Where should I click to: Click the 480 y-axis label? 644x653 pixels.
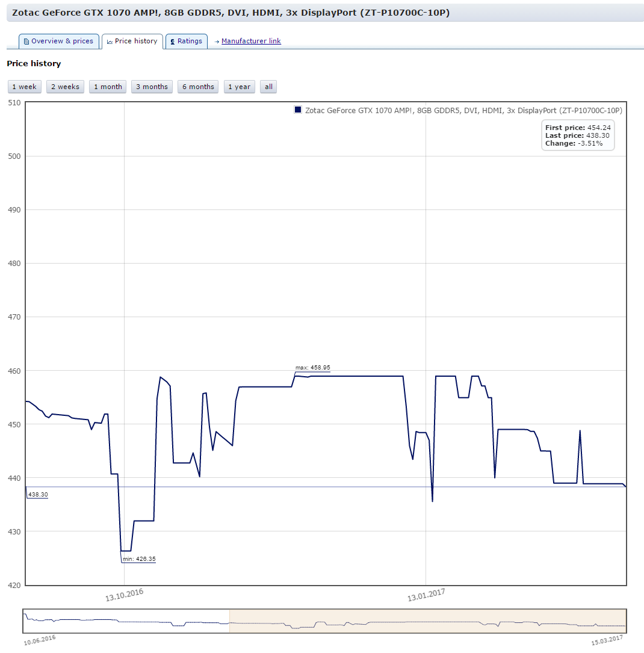[x=14, y=264]
